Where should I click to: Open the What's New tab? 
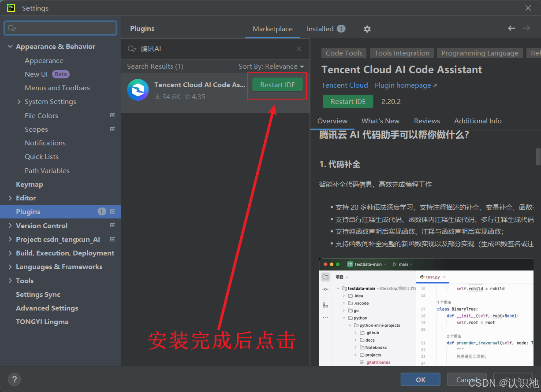click(x=381, y=121)
